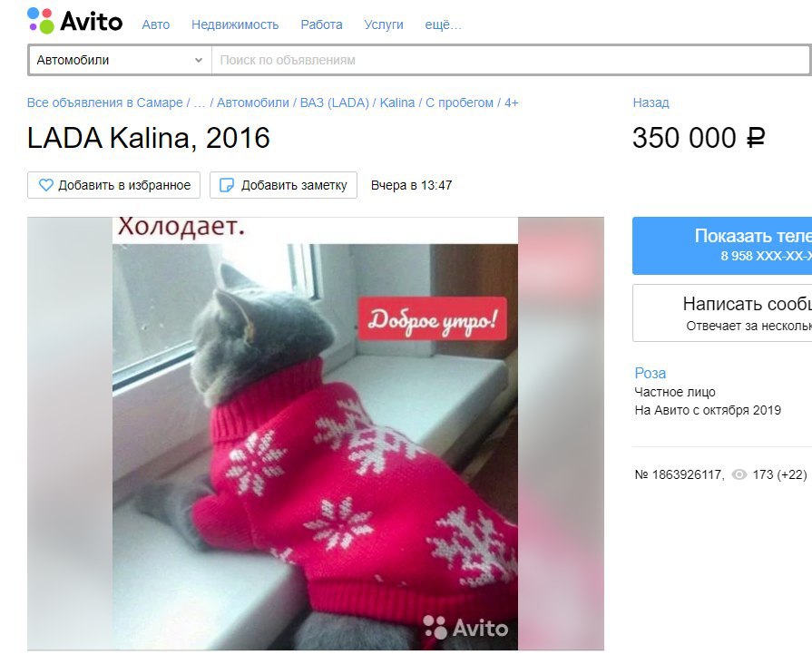This screenshot has width=812, height=664.
Task: Expand the ещё… navigation menu
Action: tap(443, 24)
